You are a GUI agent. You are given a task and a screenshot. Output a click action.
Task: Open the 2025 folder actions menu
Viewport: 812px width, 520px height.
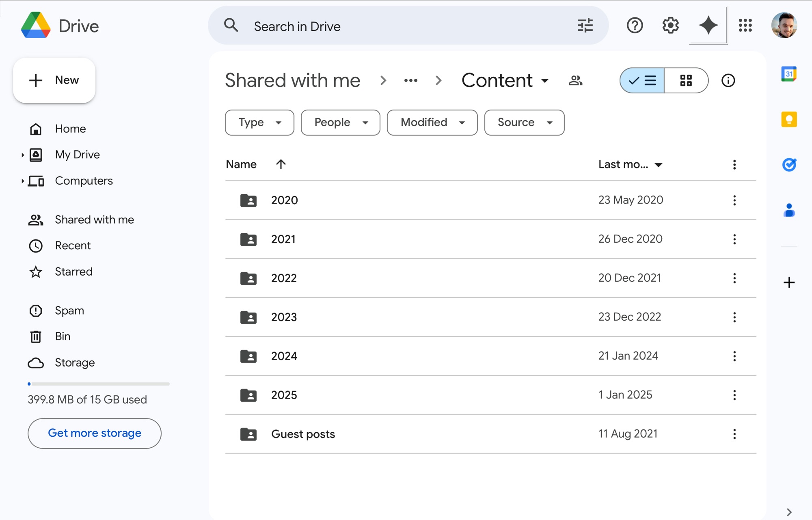click(x=734, y=395)
